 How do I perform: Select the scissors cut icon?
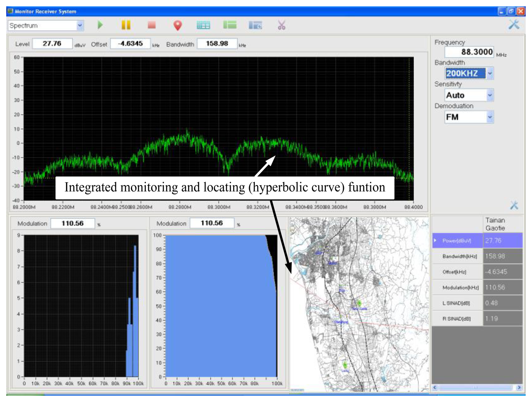click(282, 26)
